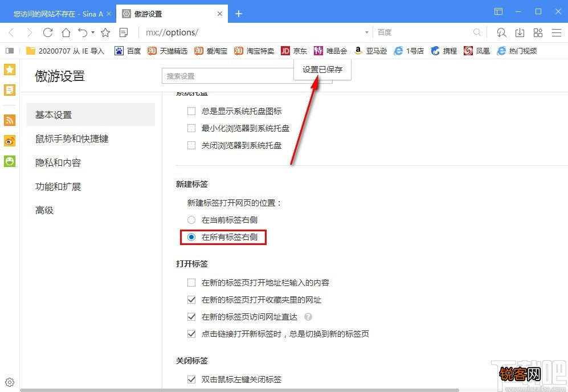Open the RSS feed sidebar icon

(x=10, y=120)
